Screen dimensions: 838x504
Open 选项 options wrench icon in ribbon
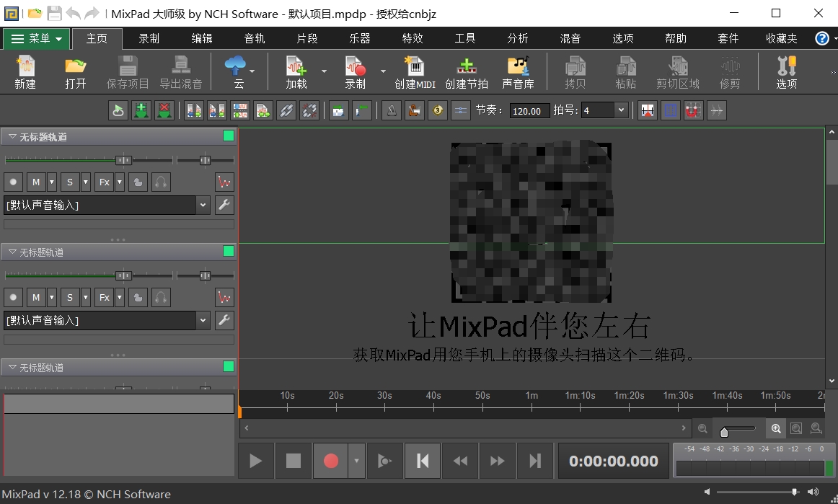(786, 72)
